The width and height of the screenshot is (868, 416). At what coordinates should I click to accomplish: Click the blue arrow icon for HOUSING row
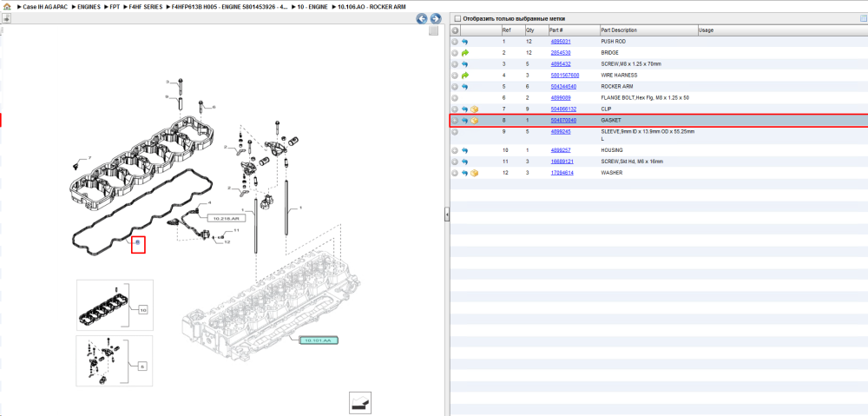465,150
